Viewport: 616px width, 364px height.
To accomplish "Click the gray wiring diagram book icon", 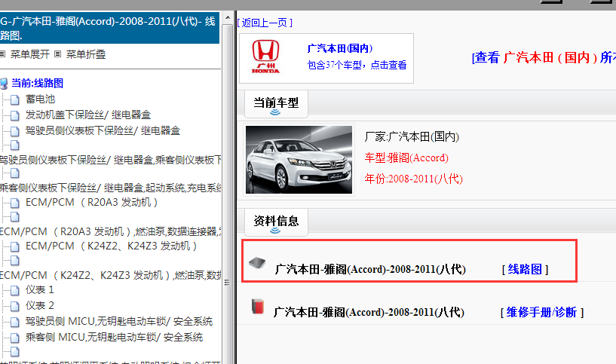I will 257,263.
